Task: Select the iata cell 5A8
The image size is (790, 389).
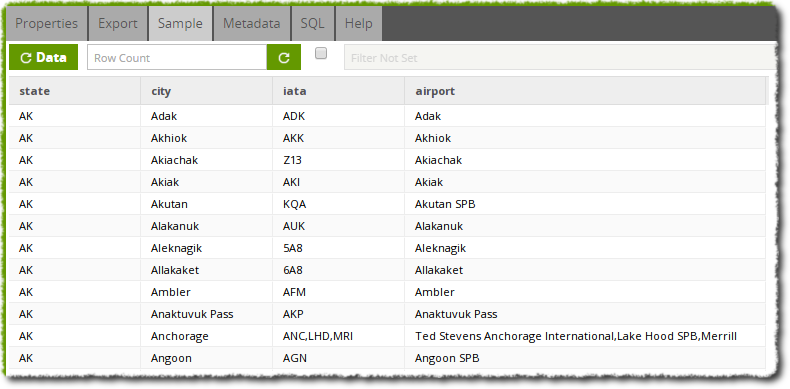Action: coord(339,248)
